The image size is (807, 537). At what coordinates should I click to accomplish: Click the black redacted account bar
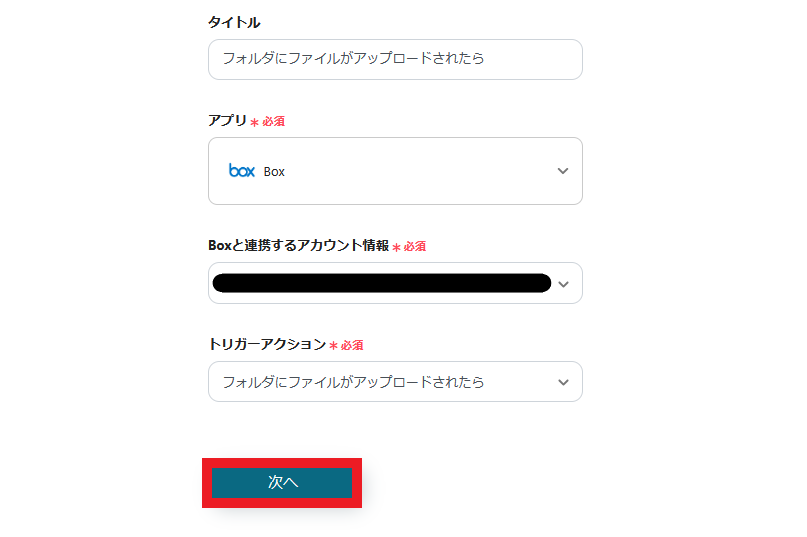click(381, 283)
